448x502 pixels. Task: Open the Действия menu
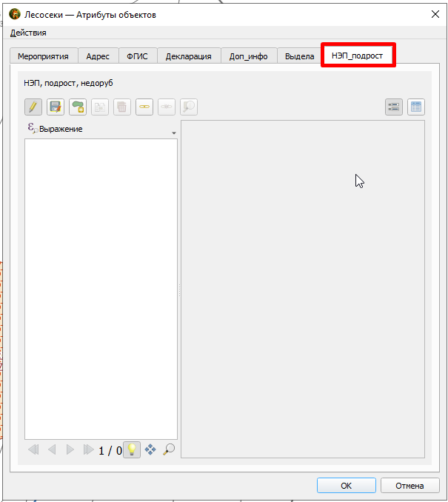28,33
